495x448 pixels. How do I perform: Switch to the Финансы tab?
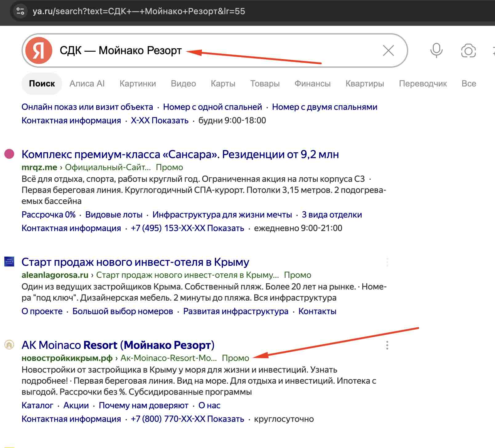(312, 84)
